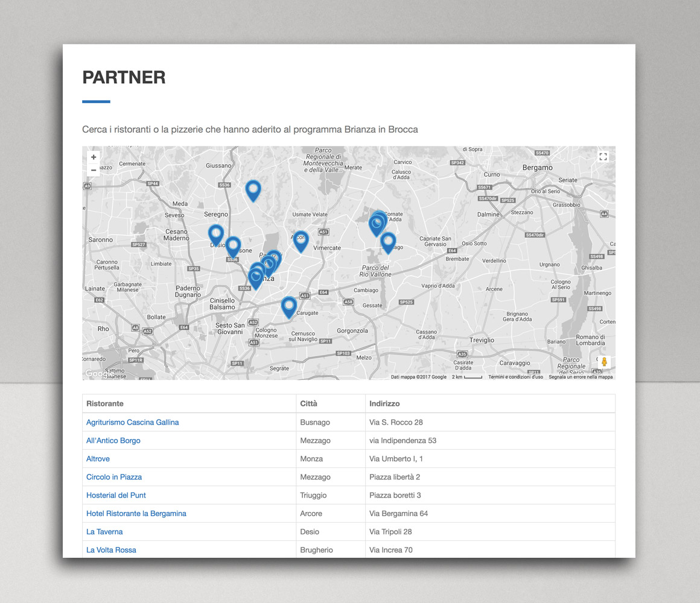Open Circolo in Piazza link
Viewport: 700px width, 603px height.
[114, 477]
